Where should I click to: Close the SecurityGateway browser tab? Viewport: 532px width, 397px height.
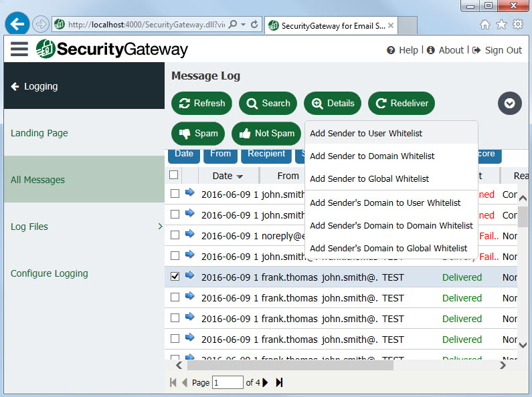pos(391,25)
